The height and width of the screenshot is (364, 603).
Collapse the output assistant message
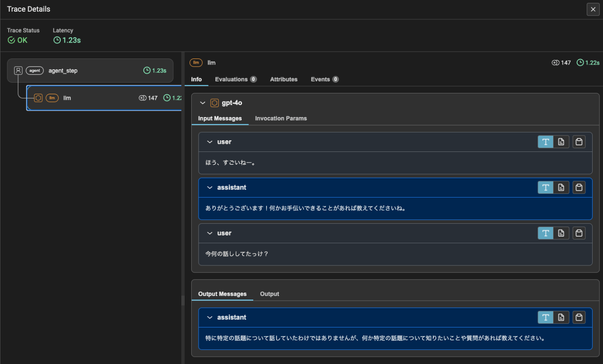point(210,318)
